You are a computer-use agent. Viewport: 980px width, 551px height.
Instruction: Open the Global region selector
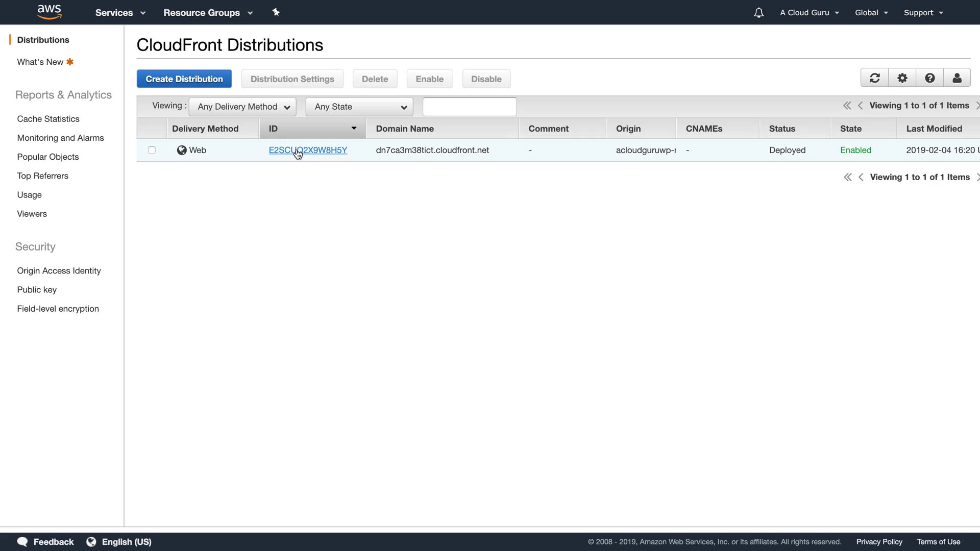(x=871, y=13)
